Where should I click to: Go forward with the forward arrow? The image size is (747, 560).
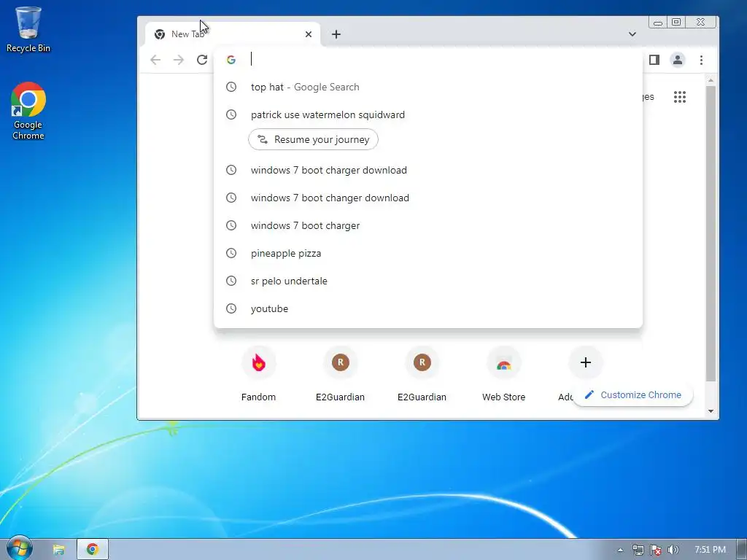tap(179, 60)
